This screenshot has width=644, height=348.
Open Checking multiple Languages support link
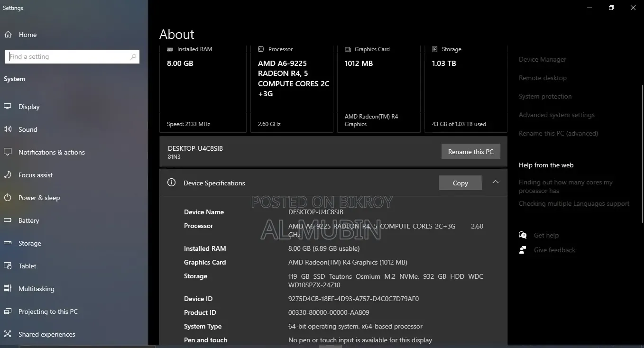click(x=574, y=203)
